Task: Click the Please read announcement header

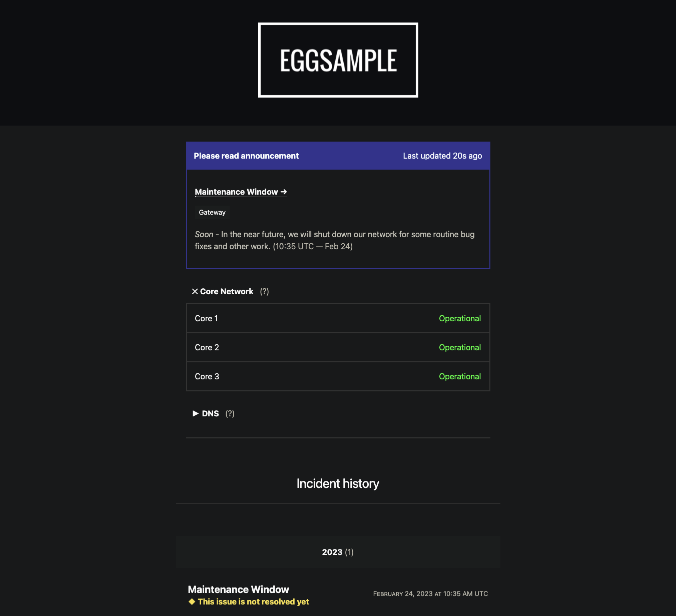Action: tap(246, 156)
